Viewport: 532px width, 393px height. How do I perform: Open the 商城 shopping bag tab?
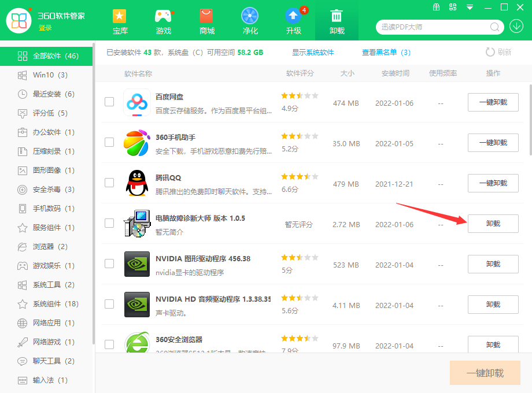[206, 22]
